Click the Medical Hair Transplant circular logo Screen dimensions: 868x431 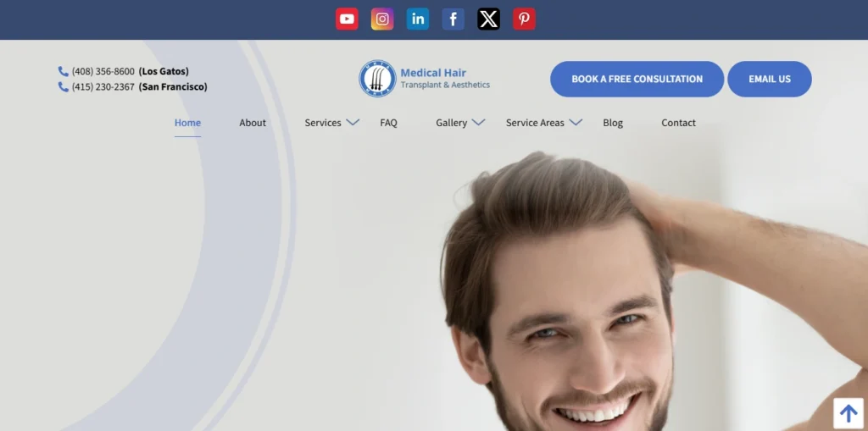pyautogui.click(x=377, y=79)
